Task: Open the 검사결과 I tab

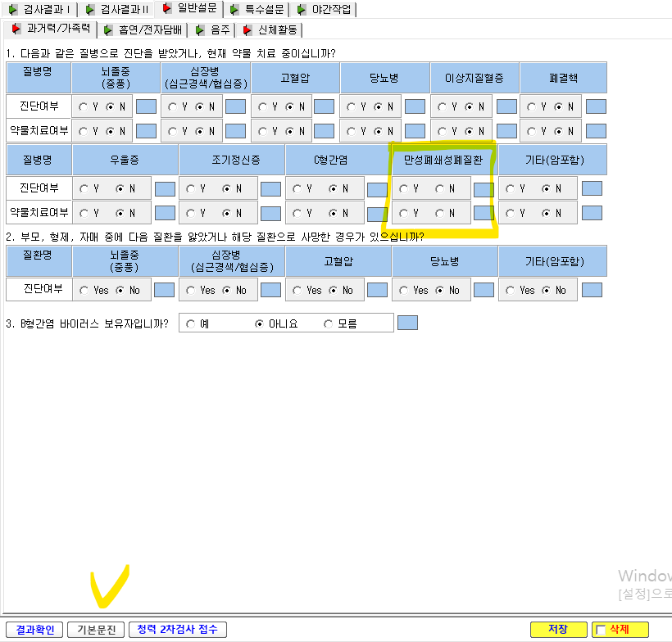Action: pos(39,9)
